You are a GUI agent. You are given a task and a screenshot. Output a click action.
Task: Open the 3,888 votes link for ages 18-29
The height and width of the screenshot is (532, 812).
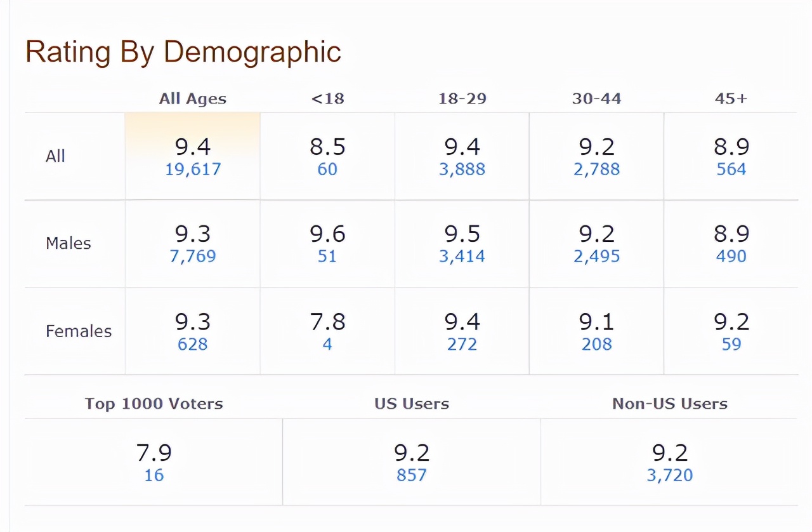[462, 170]
